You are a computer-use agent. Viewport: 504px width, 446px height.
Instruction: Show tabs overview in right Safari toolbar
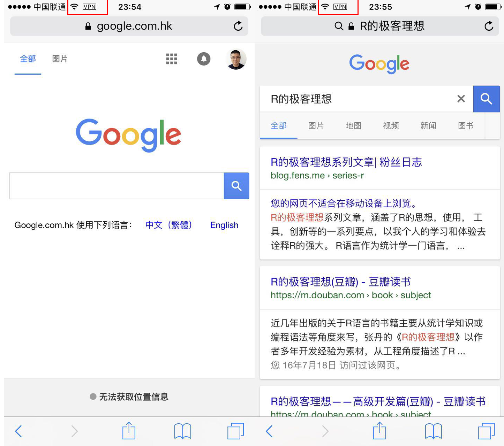pos(487,431)
